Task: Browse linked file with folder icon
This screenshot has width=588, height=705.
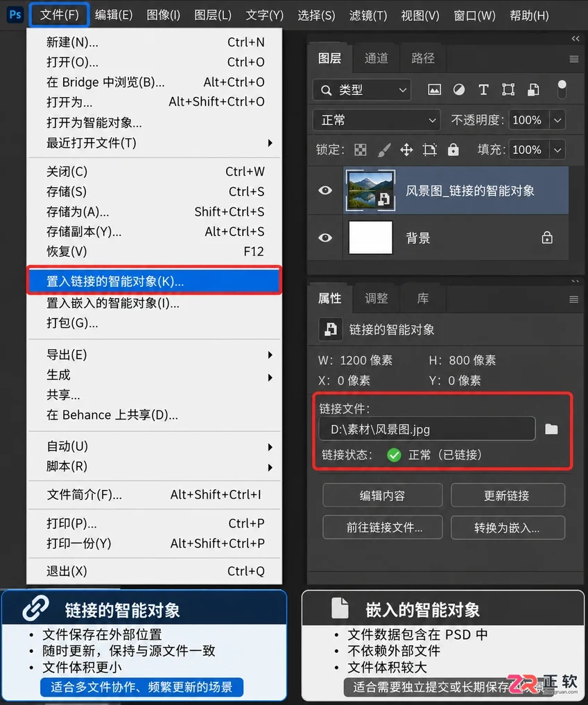Action: tap(551, 429)
